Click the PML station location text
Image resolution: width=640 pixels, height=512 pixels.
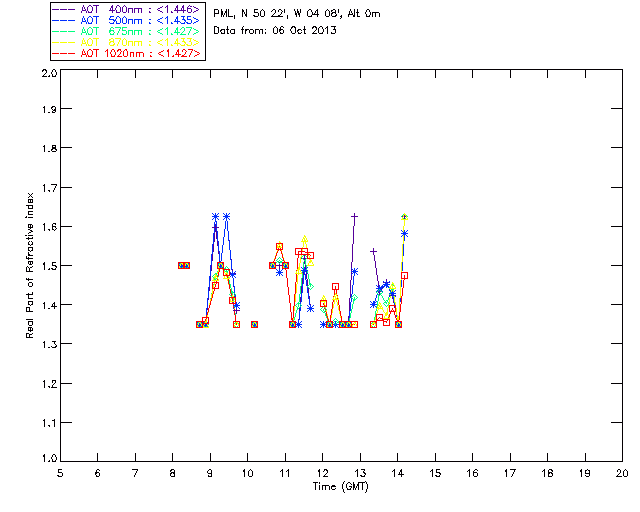[297, 13]
